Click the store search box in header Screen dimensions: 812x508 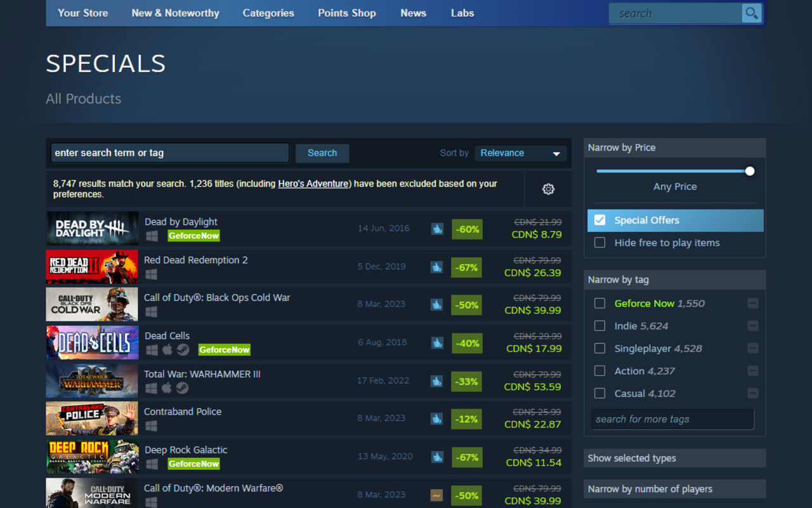(x=675, y=13)
